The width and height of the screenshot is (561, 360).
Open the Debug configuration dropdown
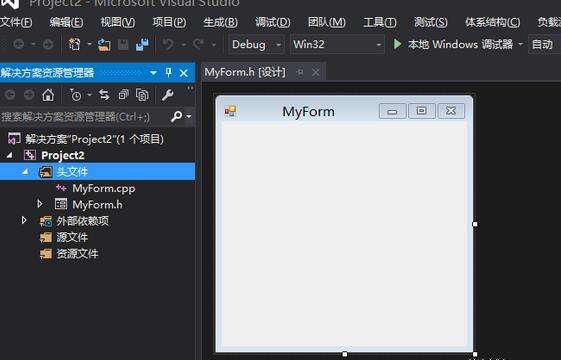[x=256, y=44]
